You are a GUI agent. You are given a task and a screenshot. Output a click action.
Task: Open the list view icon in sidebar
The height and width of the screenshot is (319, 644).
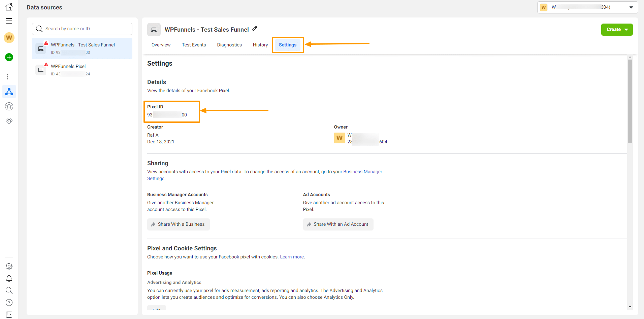point(9,77)
